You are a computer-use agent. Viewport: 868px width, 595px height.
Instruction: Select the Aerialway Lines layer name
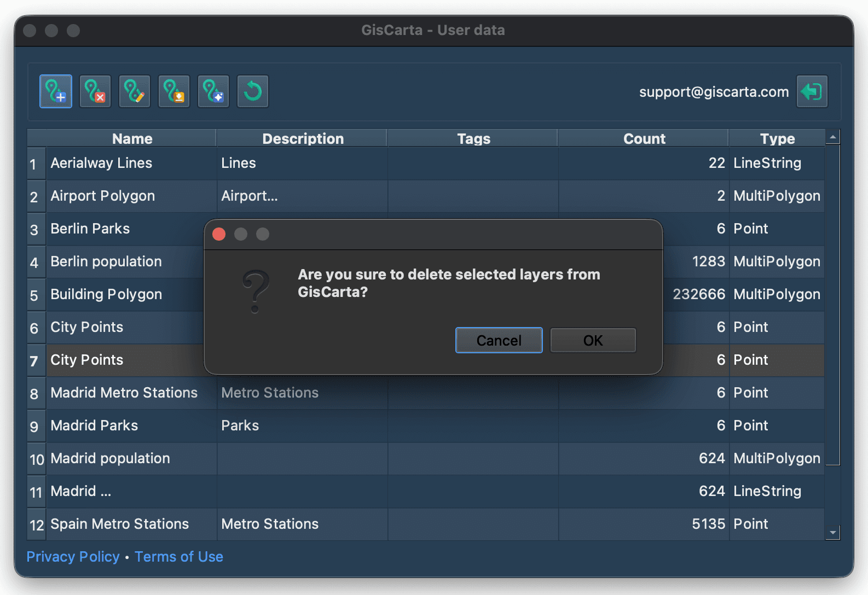[101, 163]
